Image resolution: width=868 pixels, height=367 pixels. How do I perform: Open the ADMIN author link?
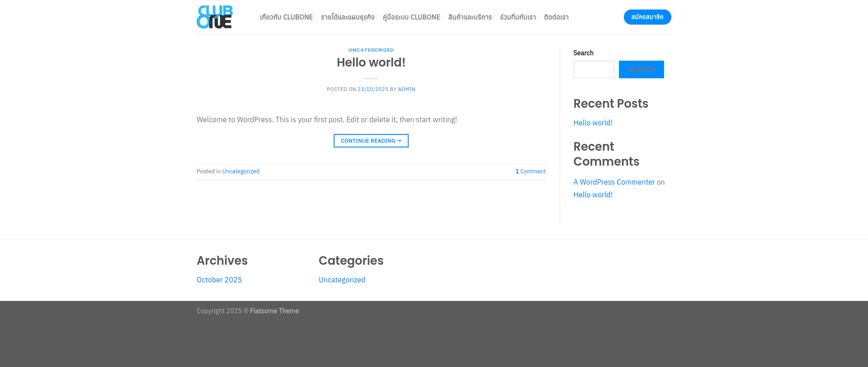pyautogui.click(x=407, y=89)
